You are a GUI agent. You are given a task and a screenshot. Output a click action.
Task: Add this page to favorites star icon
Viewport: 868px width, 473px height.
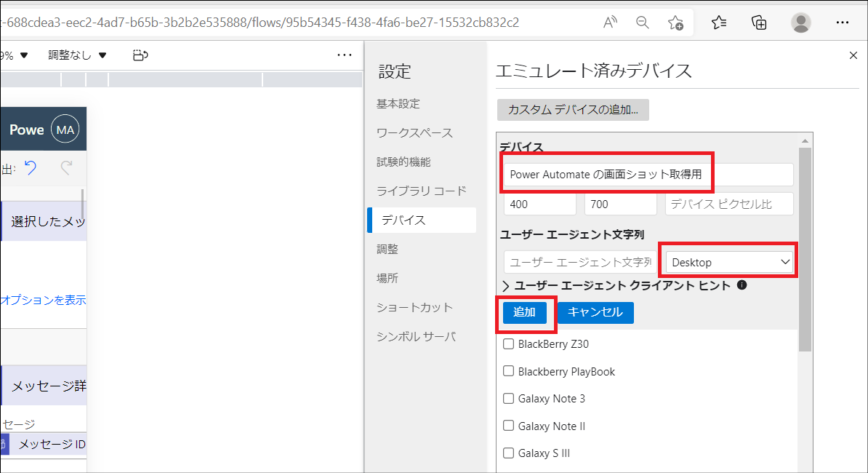click(x=675, y=23)
